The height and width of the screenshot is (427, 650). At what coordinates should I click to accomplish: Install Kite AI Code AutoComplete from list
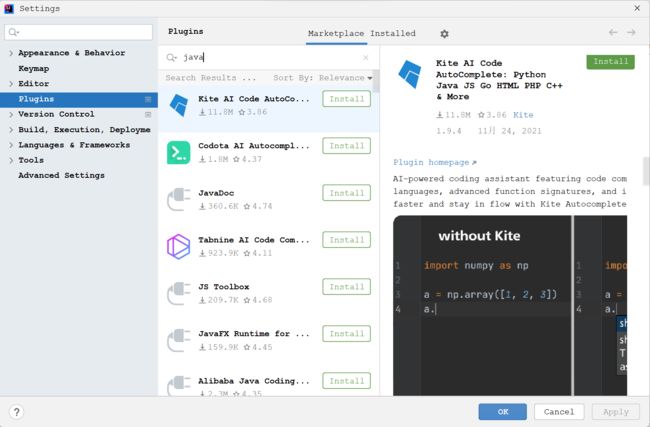pyautogui.click(x=347, y=99)
